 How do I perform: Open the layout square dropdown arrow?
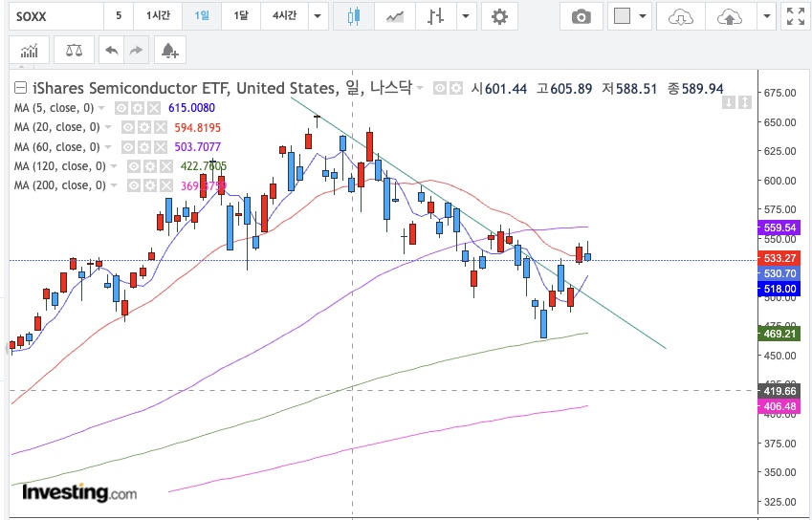pos(643,16)
